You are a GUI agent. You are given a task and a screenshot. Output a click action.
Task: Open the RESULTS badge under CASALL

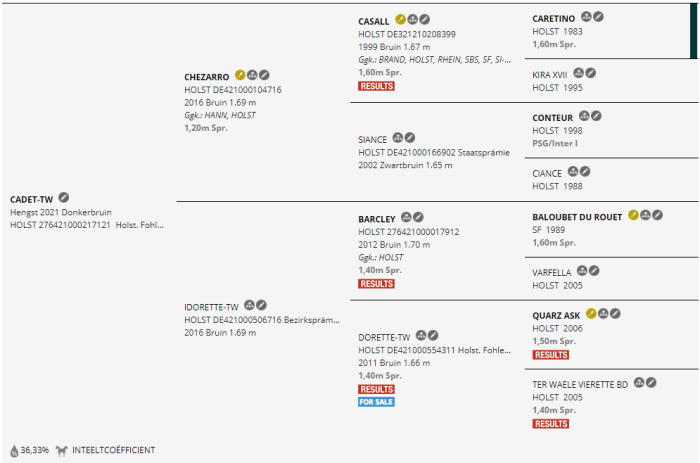click(x=376, y=86)
